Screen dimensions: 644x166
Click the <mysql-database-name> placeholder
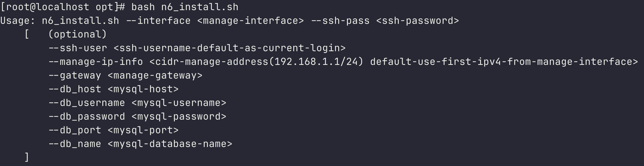(170, 144)
